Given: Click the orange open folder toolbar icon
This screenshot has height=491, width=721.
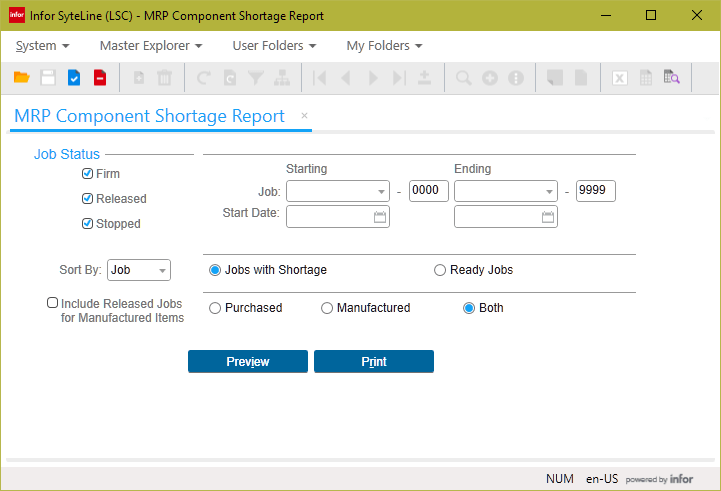Looking at the screenshot, I should pos(22,77).
